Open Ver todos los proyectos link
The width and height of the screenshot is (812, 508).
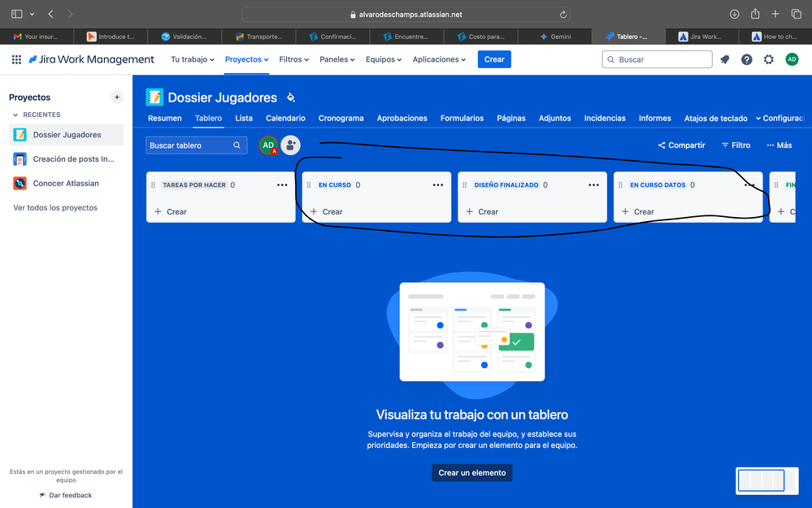tap(55, 207)
